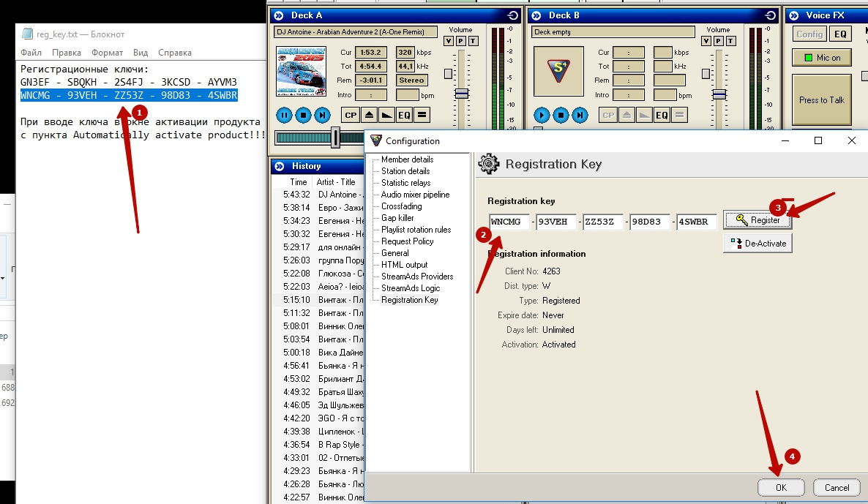This screenshot has width=868, height=504.
Task: Confirm the Configuration dialog with OK
Action: click(x=780, y=487)
